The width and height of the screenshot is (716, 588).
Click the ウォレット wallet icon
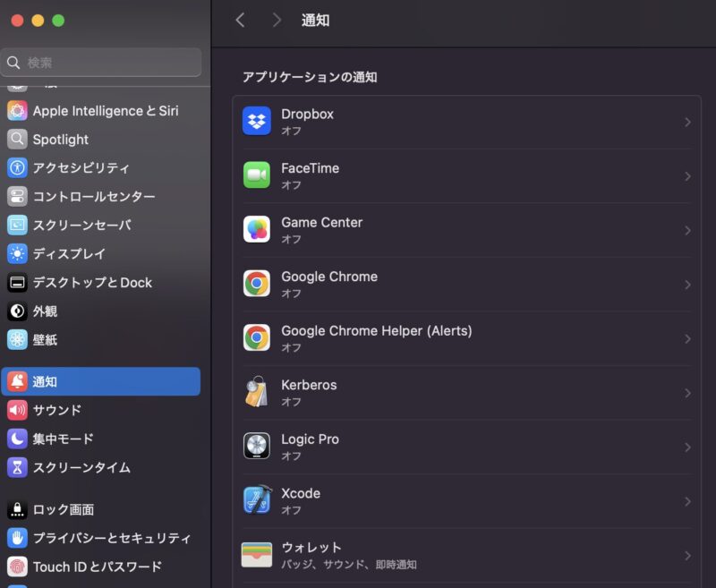click(257, 555)
